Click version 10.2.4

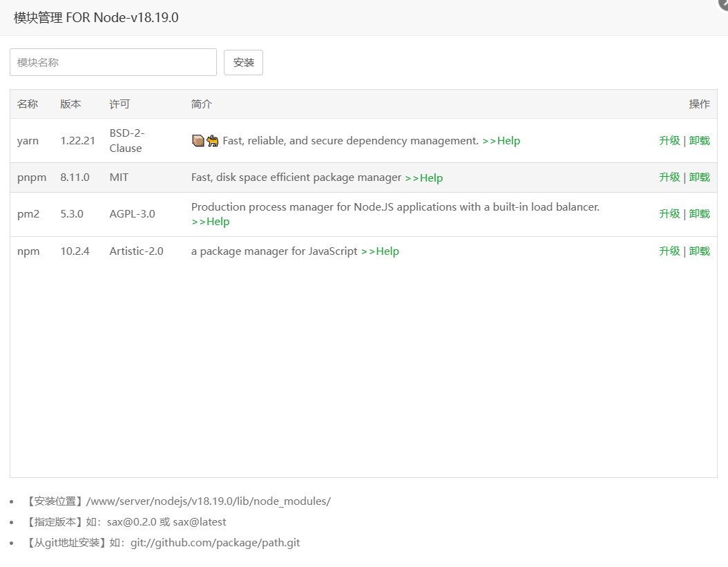[x=75, y=251]
